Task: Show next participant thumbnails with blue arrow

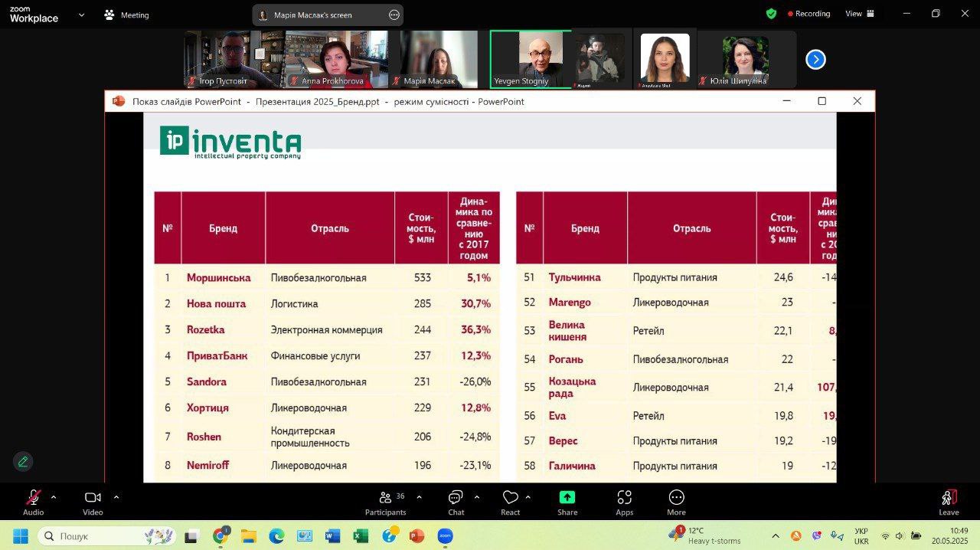Action: (815, 59)
